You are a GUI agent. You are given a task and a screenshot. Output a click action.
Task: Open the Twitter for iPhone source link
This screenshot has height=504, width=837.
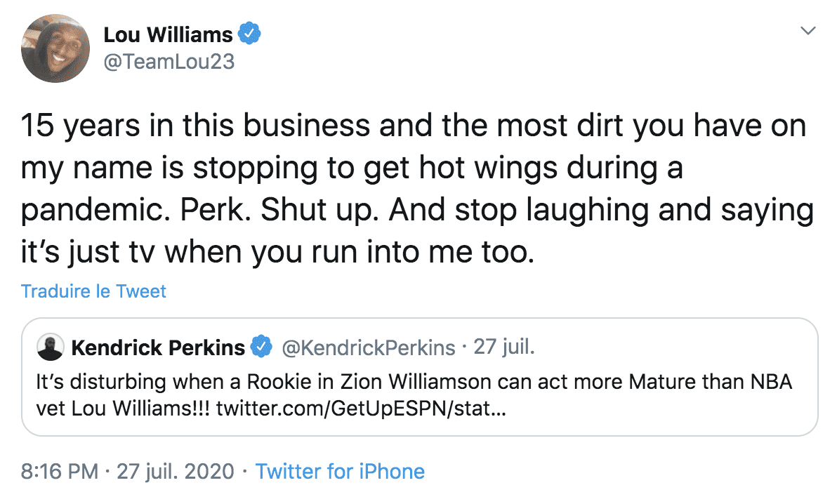click(x=340, y=471)
